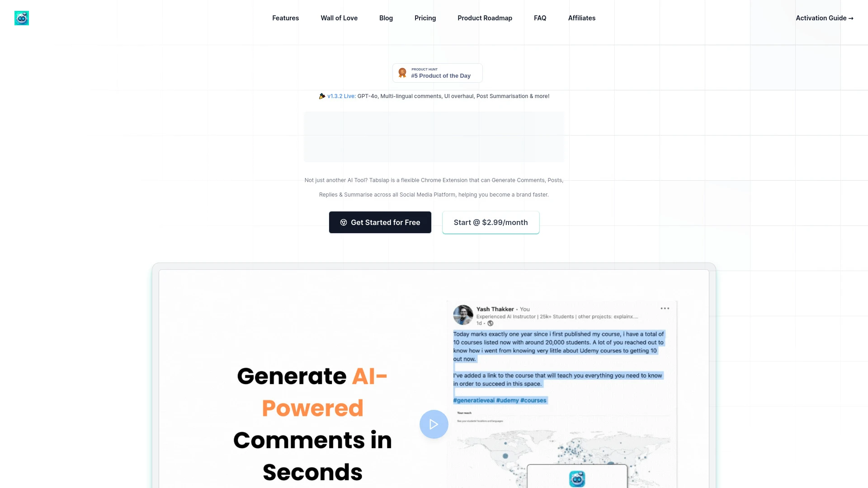Viewport: 868px width, 488px height.
Task: Expand the Product Roadmap menu item
Action: [x=485, y=18]
